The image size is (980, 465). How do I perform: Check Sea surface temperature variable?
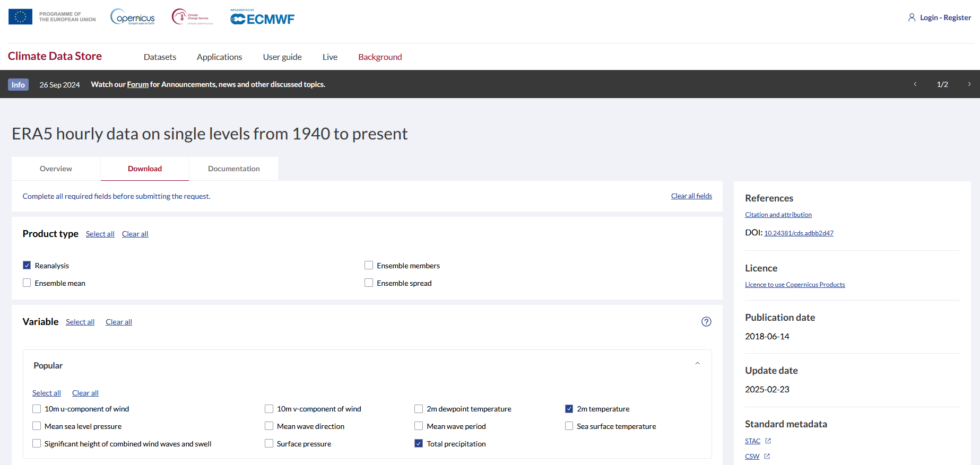click(569, 426)
